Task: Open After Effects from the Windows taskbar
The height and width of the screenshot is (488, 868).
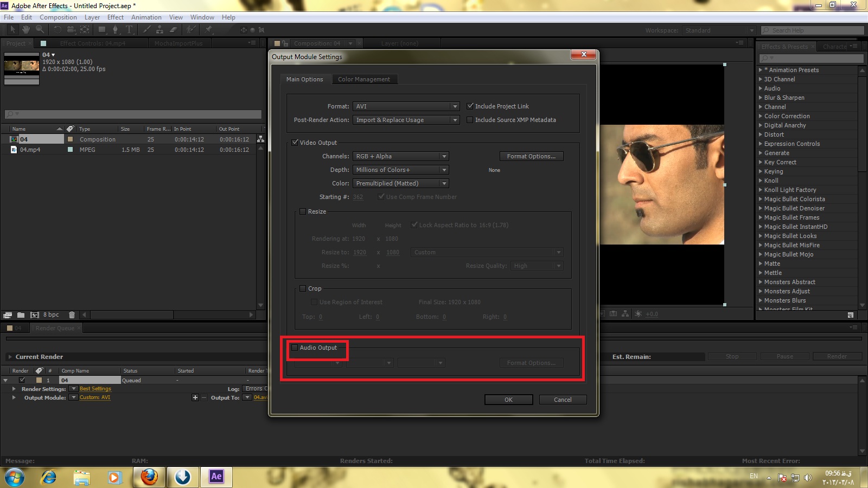Action: coord(216,477)
